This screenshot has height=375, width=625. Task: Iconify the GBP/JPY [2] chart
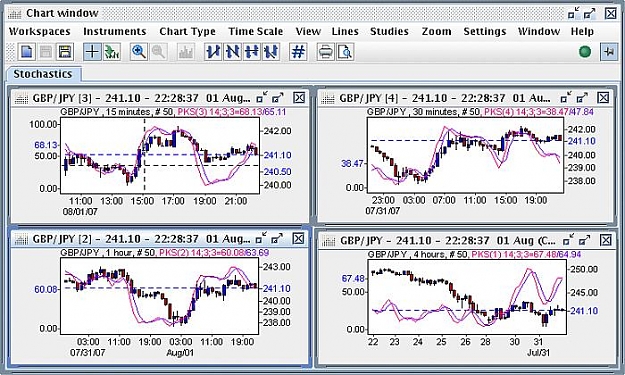(x=262, y=239)
